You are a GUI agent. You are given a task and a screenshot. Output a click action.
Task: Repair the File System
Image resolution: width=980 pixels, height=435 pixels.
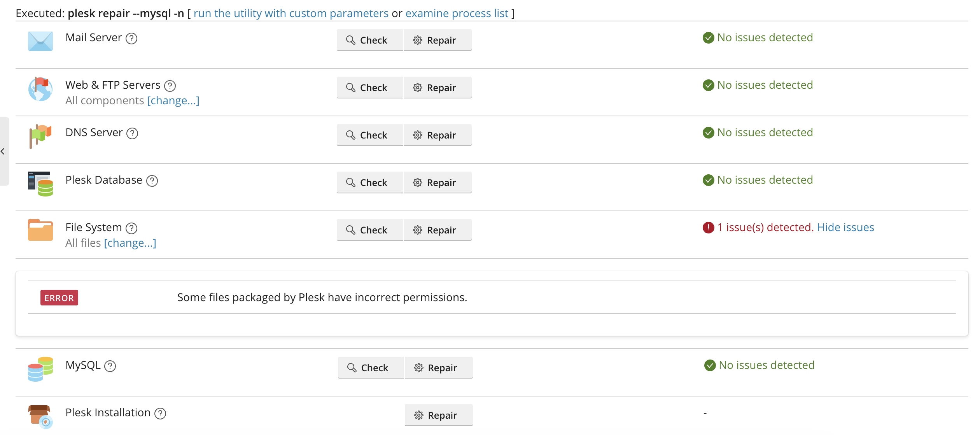[x=437, y=230]
